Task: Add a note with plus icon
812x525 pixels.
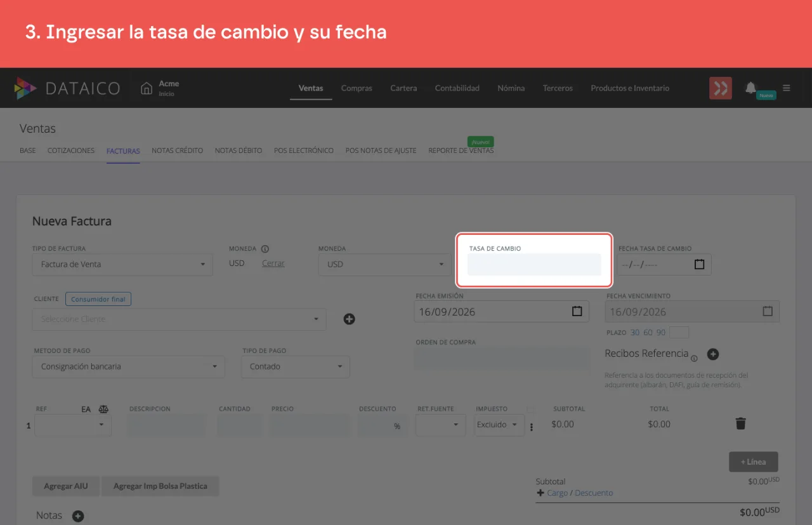Action: tap(78, 516)
